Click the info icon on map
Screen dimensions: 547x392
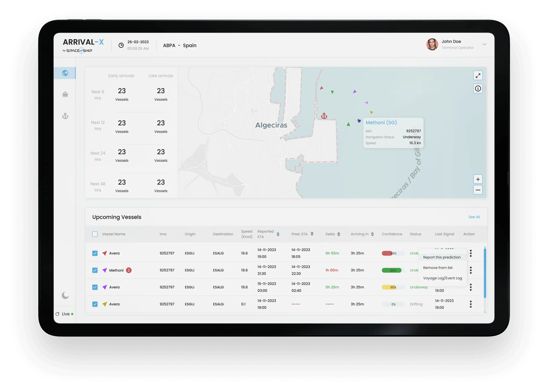point(478,88)
